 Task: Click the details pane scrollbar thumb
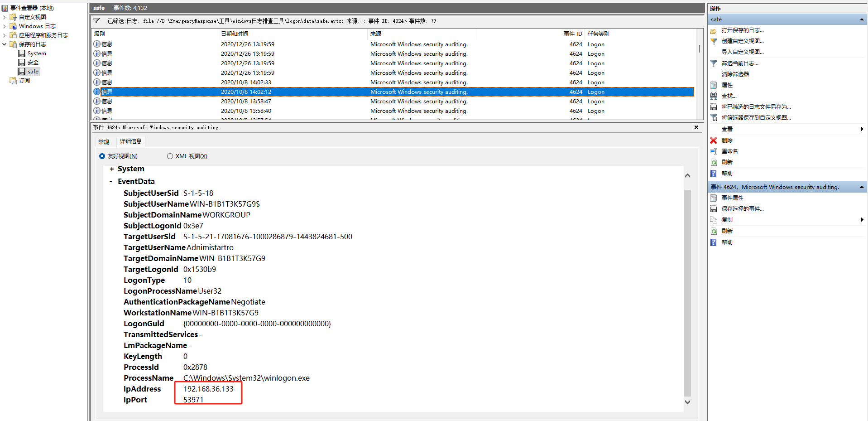[x=687, y=293]
